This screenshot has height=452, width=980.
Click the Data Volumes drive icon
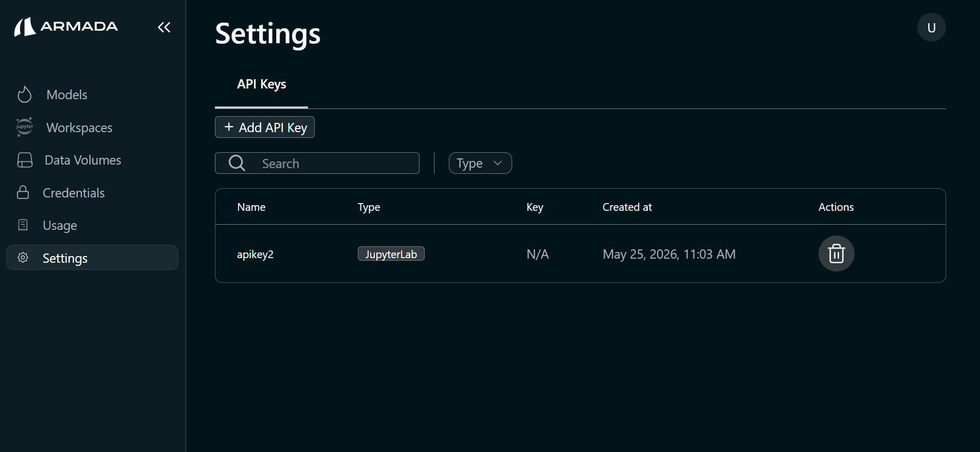tap(25, 160)
